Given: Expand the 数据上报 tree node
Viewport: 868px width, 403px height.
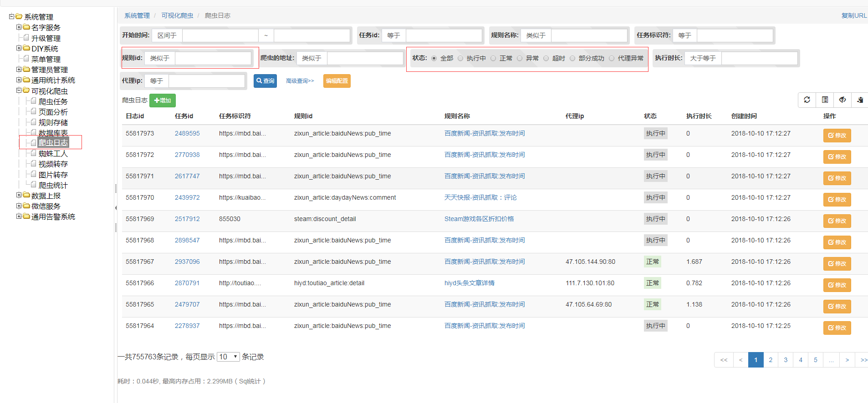Looking at the screenshot, I should tap(19, 195).
